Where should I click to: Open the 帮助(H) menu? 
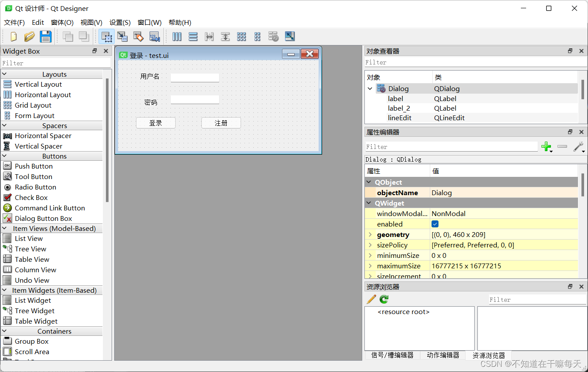[x=180, y=22]
